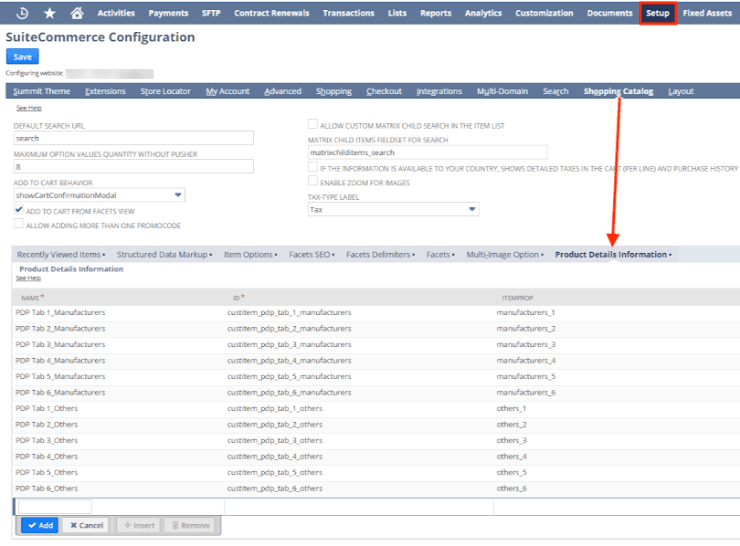Go to the Home house icon
The height and width of the screenshot is (546, 740).
tap(77, 13)
